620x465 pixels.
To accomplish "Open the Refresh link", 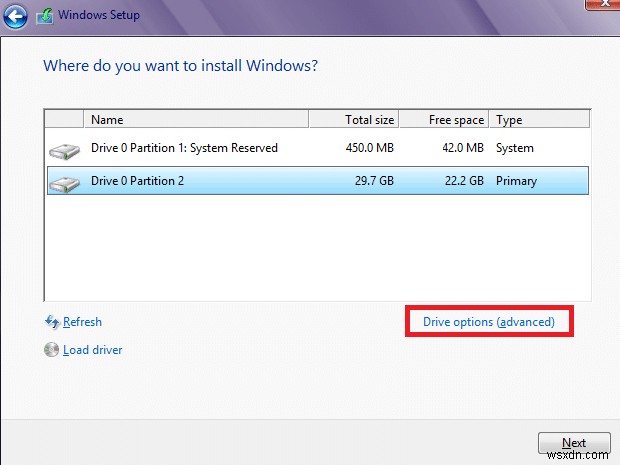I will coord(82,322).
